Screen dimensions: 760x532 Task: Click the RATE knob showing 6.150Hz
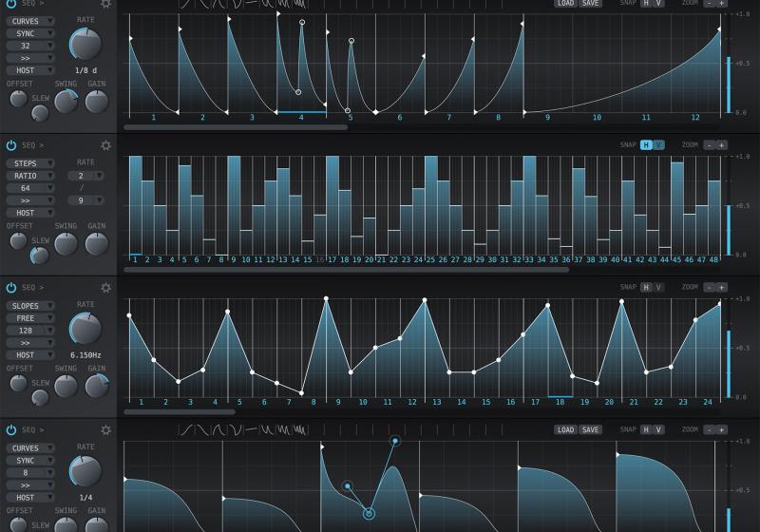85,329
